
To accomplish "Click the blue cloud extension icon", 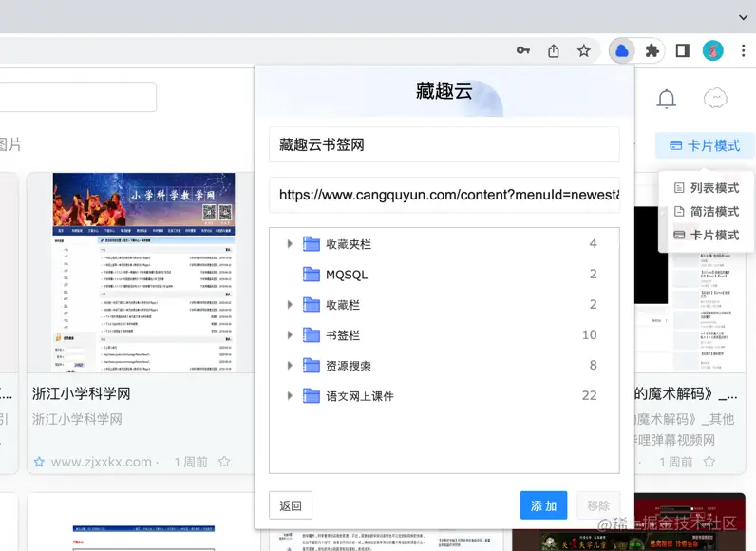I will [x=622, y=50].
